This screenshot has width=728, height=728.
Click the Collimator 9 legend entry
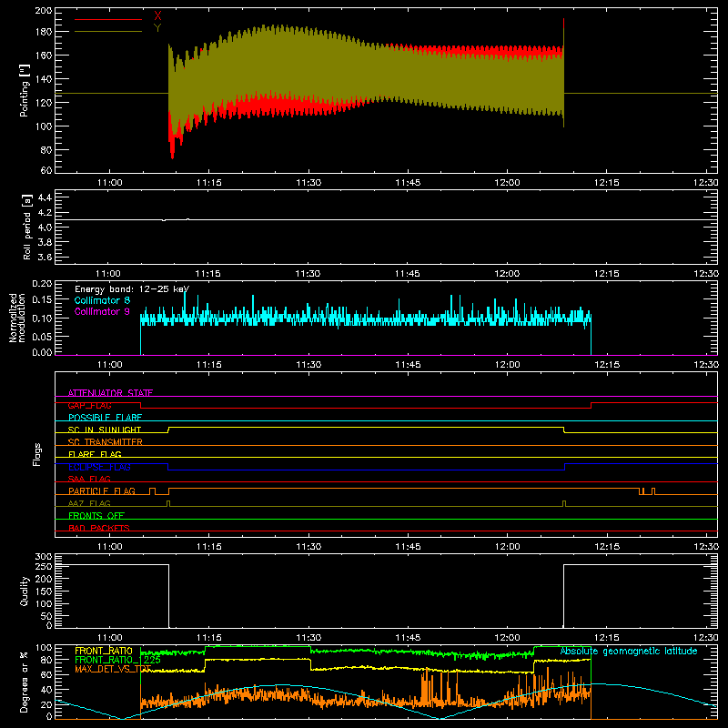pos(102,311)
